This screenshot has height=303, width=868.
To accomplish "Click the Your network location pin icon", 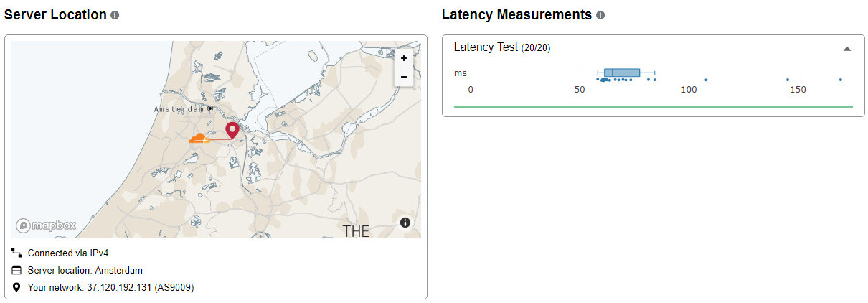I will [16, 287].
